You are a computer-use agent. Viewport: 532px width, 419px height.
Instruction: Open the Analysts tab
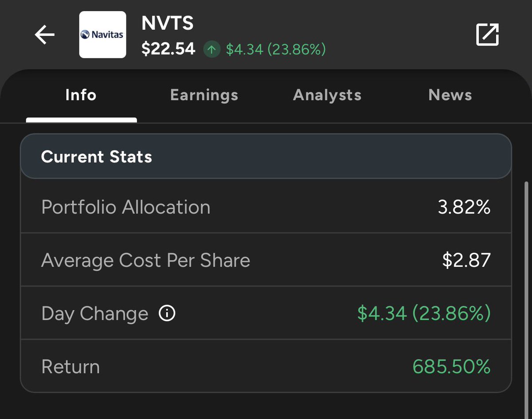(327, 95)
